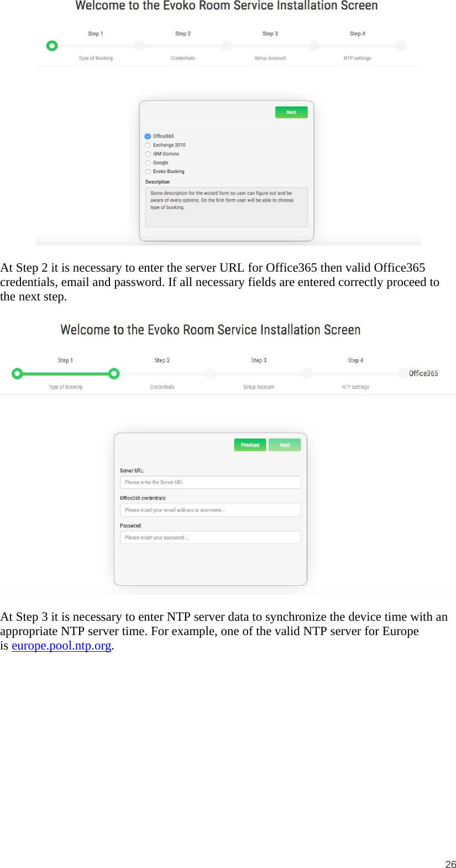
Task: Select the Step 3 Setup Account indicator
Action: click(227, 46)
